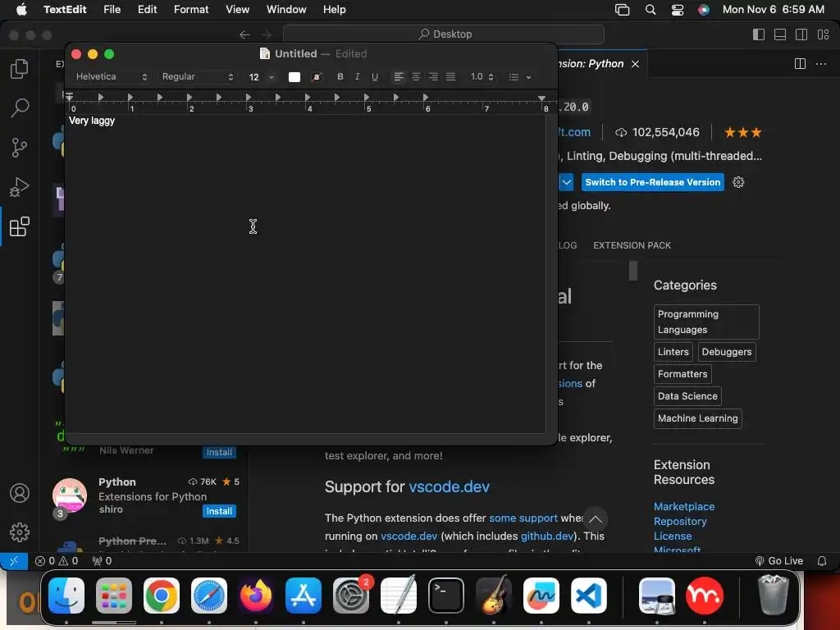Click Go Live in the status bar
Screen dimensions: 840x630
point(779,561)
